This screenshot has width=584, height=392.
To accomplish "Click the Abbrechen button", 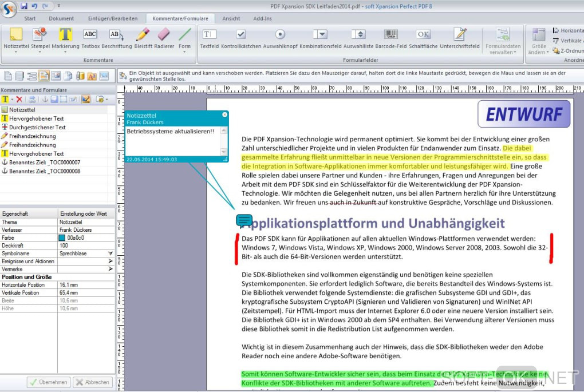I will [93, 382].
